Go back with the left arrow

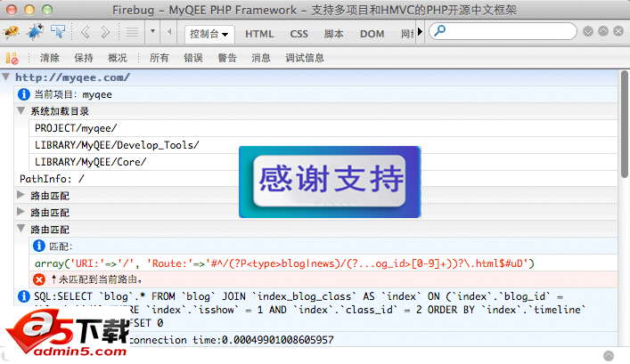(86, 32)
